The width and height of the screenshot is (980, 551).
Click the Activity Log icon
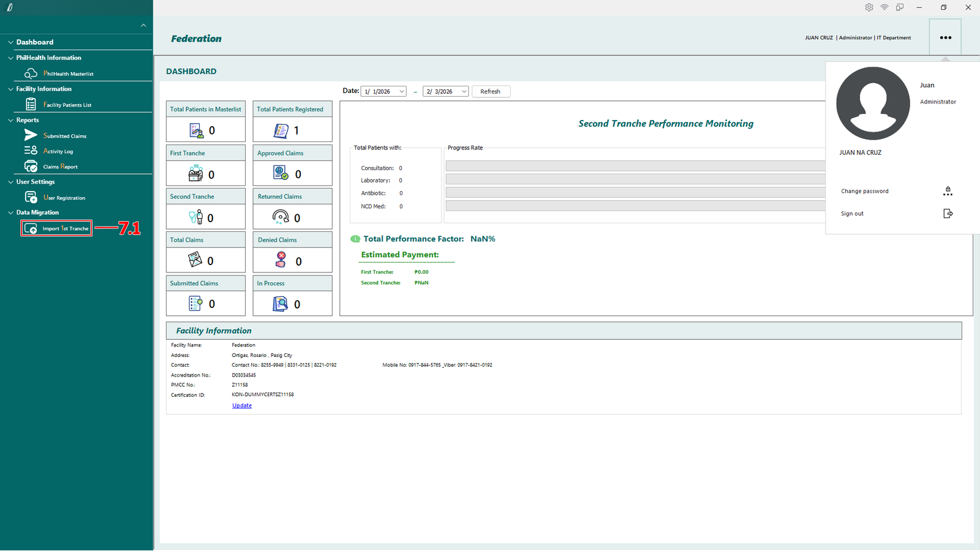[31, 151]
